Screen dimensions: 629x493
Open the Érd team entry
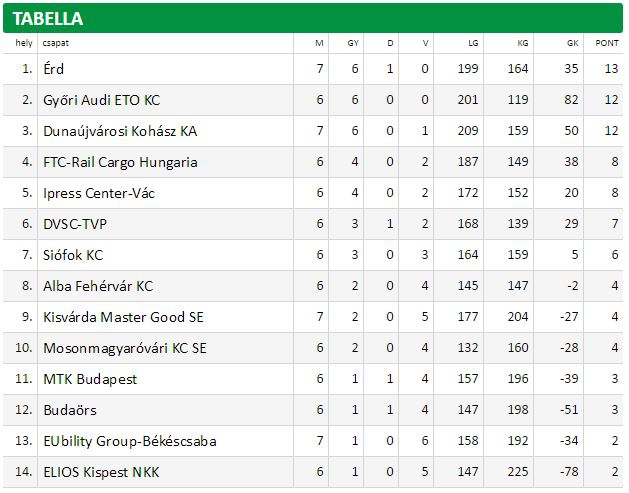53,69
